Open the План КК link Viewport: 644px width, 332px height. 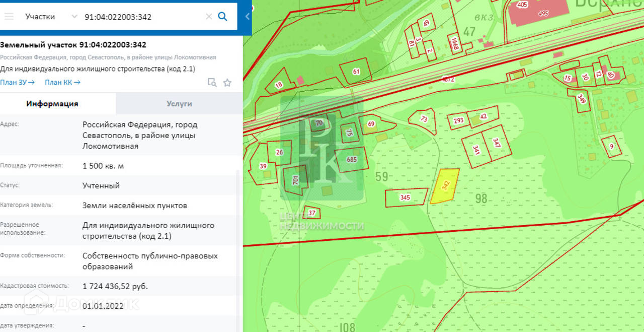[x=62, y=82]
